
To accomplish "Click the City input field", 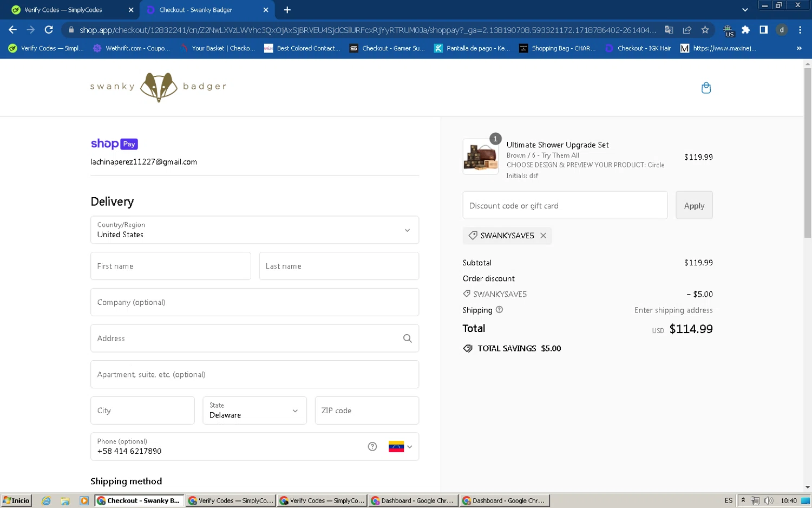I will click(142, 411).
